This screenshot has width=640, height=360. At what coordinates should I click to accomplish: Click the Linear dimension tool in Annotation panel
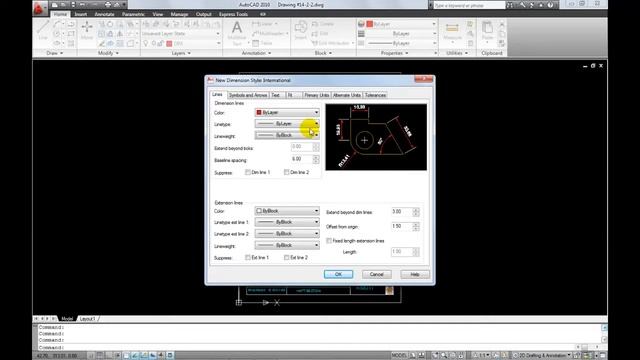coord(264,24)
